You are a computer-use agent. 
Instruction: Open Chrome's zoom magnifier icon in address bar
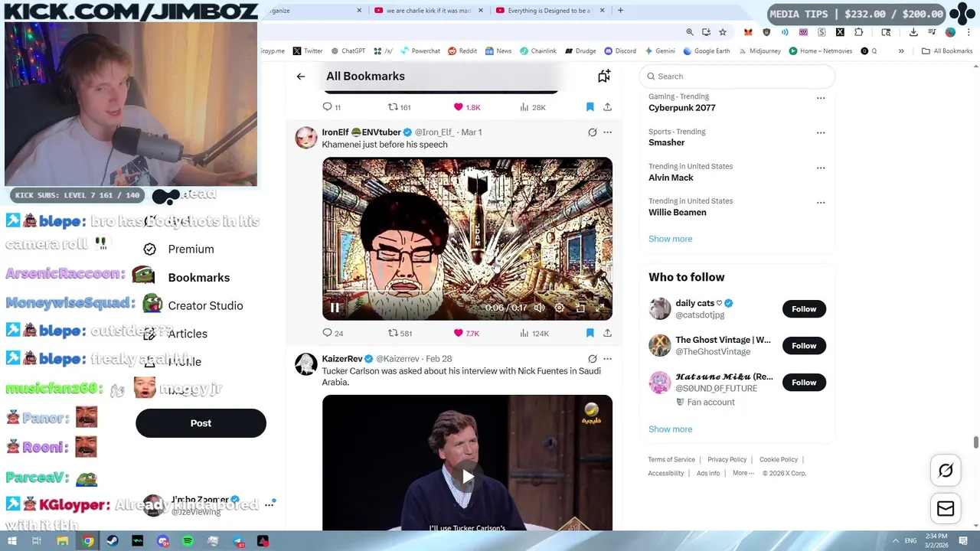[690, 32]
